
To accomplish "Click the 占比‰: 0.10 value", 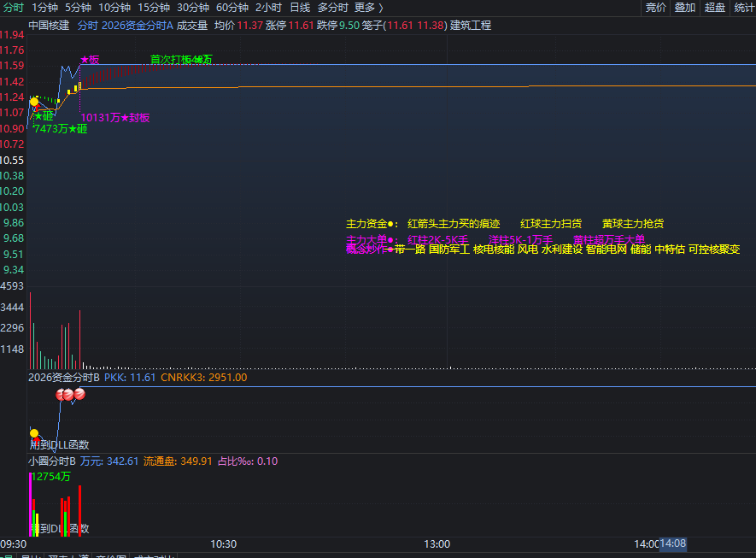I will (248, 461).
